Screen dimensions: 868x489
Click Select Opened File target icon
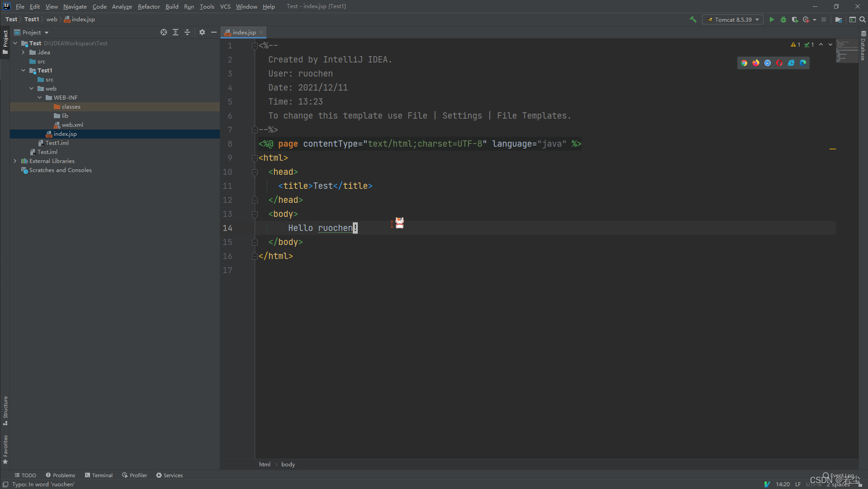[x=164, y=32]
